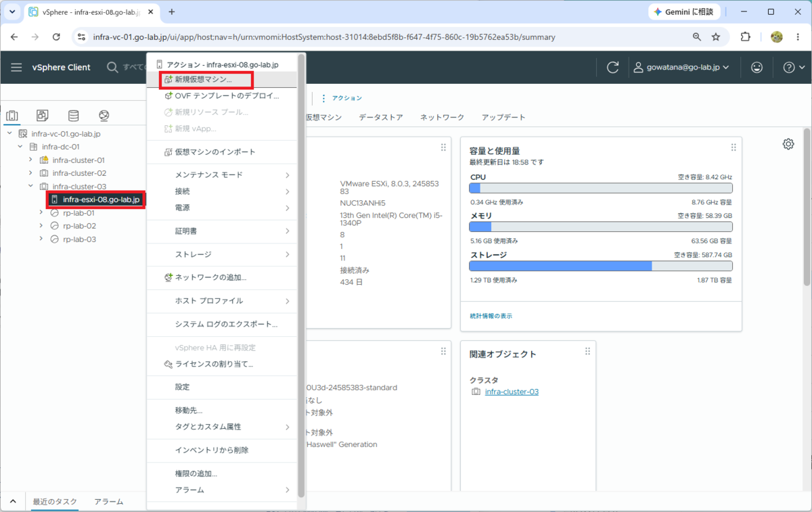812x512 pixels.
Task: Refresh vSphere data with the refresh icon
Action: click(613, 67)
